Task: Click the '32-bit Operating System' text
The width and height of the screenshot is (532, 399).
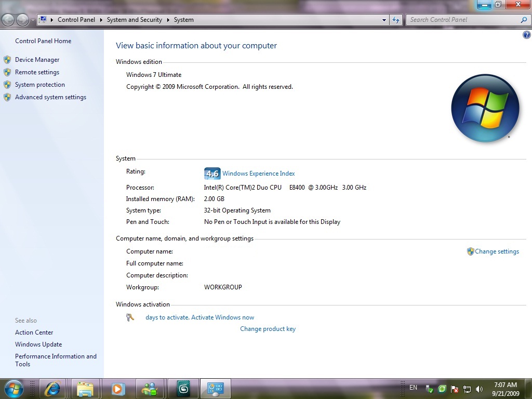Action: [237, 210]
